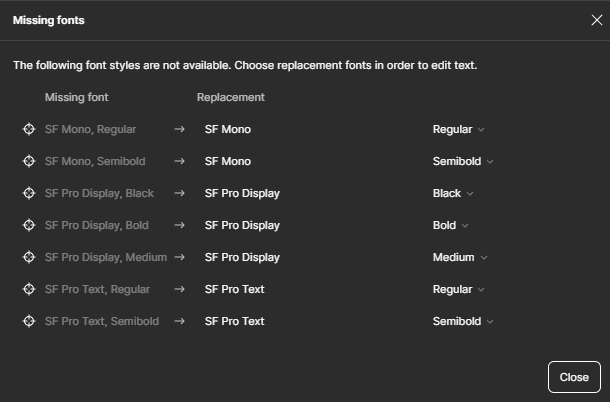Open Semibold style dropdown for SF Mono
Screen dimensions: 610x402
click(x=463, y=161)
